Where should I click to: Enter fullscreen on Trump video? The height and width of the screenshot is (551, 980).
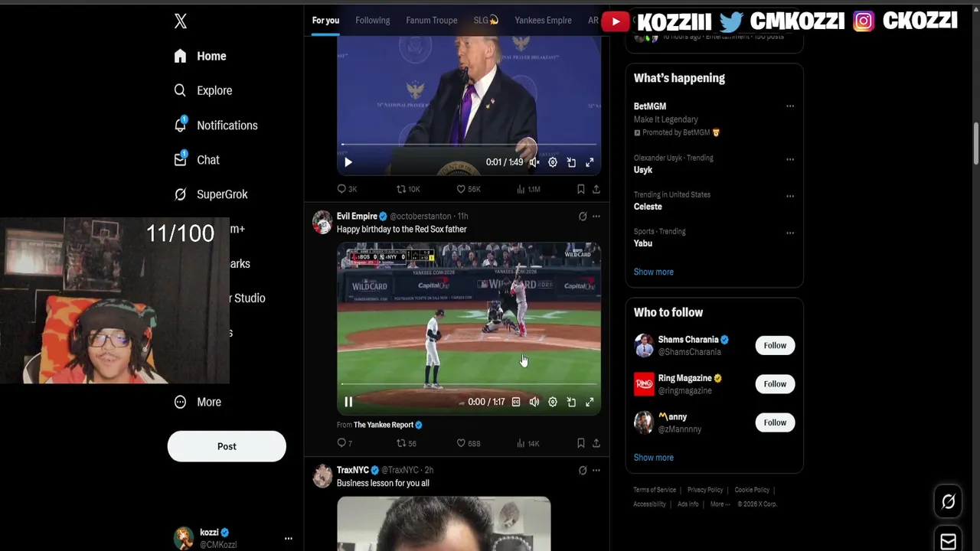pyautogui.click(x=590, y=162)
